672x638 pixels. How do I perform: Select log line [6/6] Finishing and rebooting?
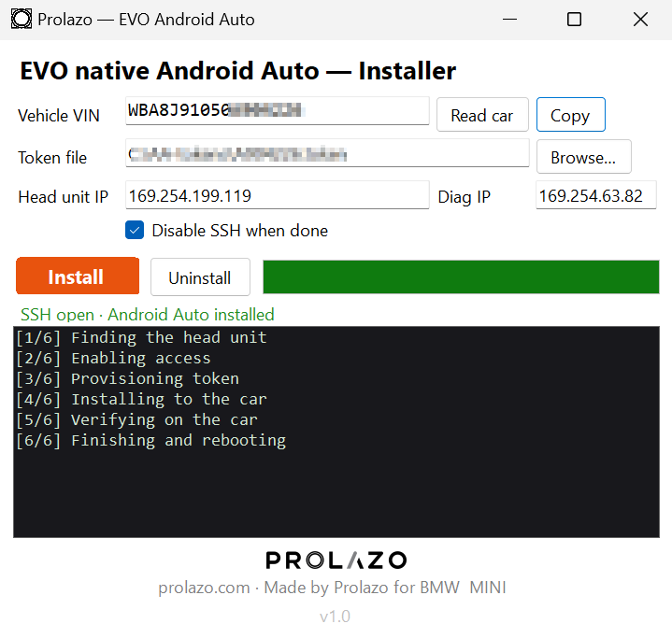point(150,441)
